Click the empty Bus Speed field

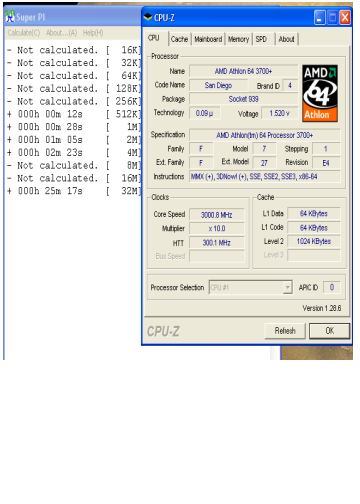click(216, 256)
